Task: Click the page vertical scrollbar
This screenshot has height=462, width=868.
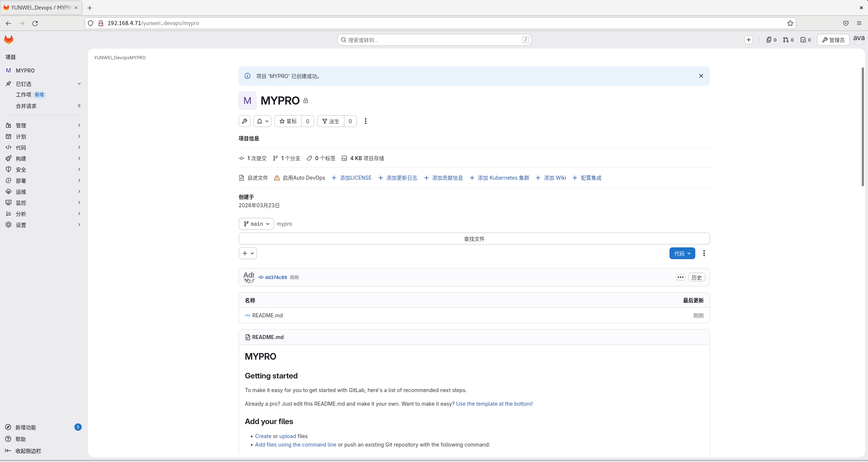Action: pyautogui.click(x=862, y=127)
